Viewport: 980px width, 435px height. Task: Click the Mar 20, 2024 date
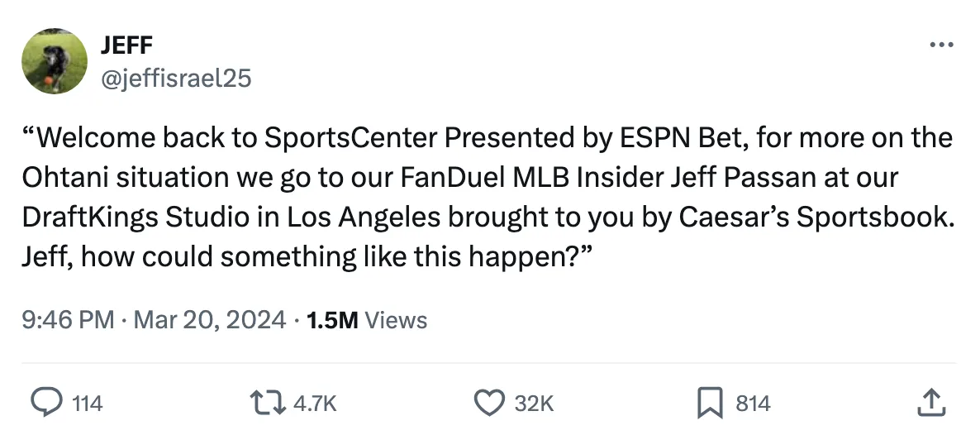click(209, 320)
